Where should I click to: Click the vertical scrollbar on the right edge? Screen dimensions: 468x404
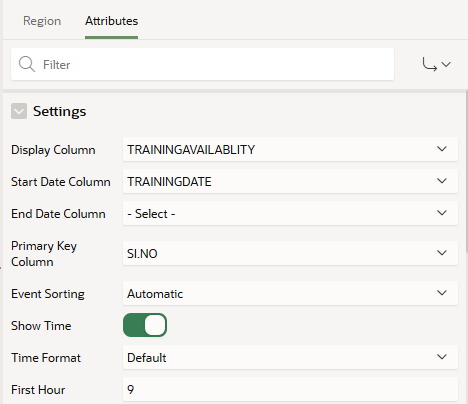[x=466, y=173]
